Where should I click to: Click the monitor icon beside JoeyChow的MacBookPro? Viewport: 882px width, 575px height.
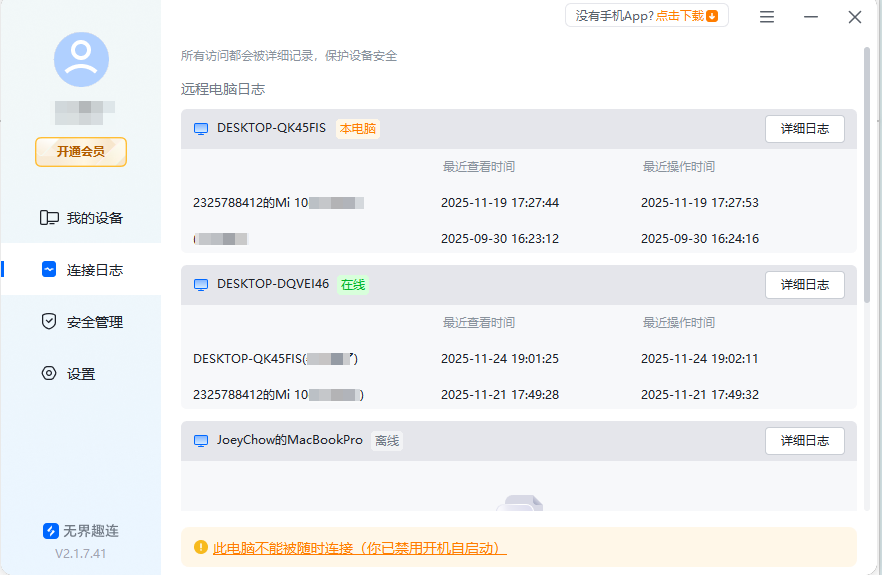[201, 441]
